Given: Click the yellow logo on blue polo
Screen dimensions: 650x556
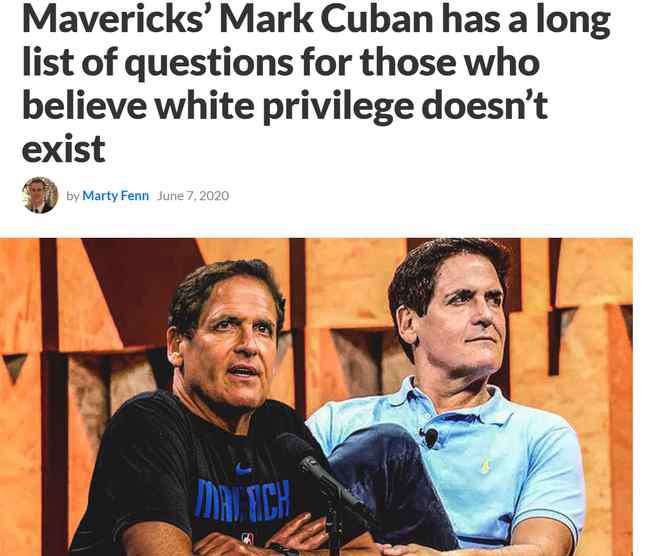Looking at the screenshot, I should (485, 465).
